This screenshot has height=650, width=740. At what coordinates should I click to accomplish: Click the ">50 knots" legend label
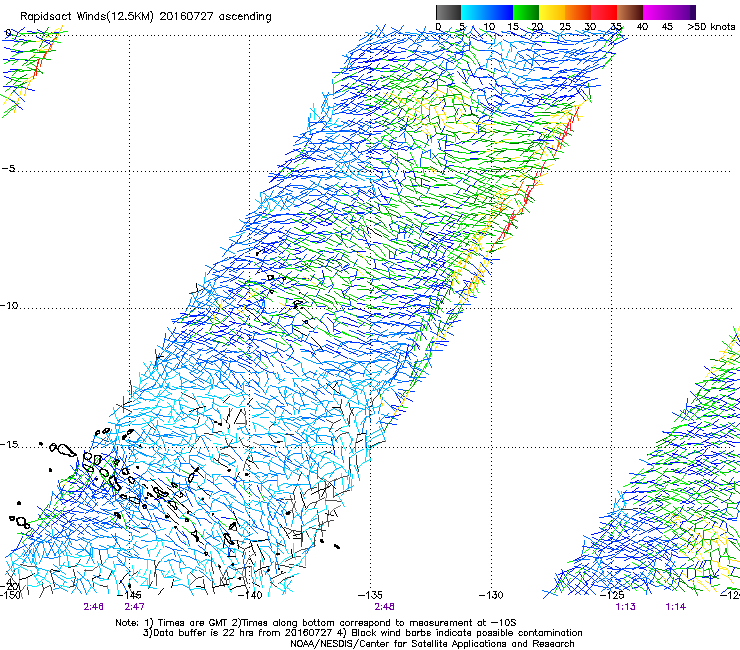pyautogui.click(x=711, y=27)
